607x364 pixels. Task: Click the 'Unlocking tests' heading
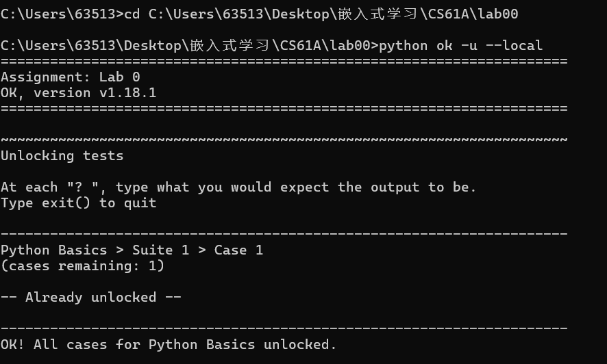[x=62, y=156]
